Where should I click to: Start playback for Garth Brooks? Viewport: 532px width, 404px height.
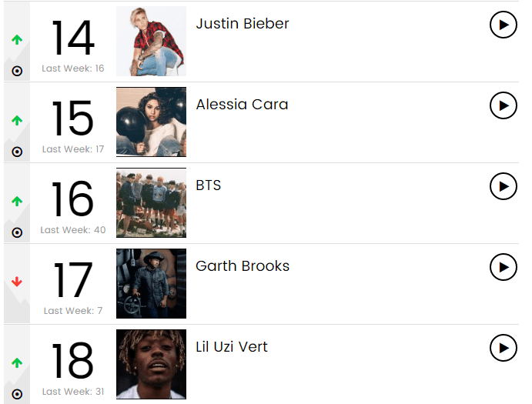[503, 267]
